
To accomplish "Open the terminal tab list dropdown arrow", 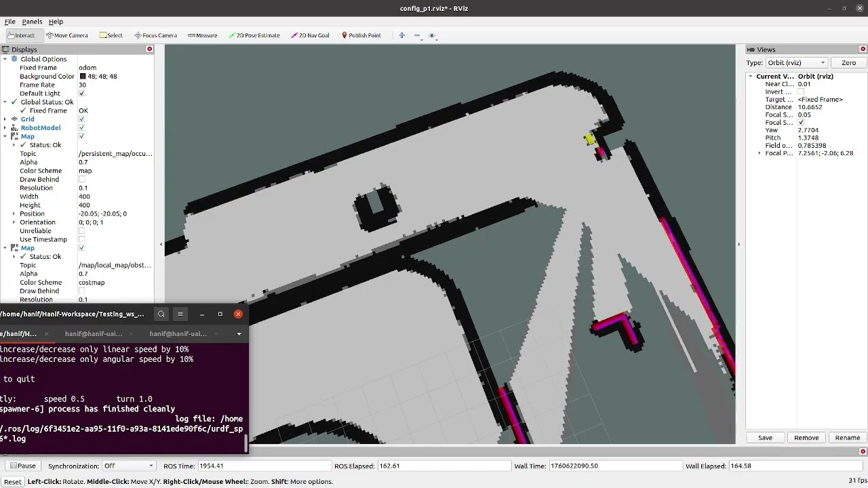I will click(x=239, y=334).
